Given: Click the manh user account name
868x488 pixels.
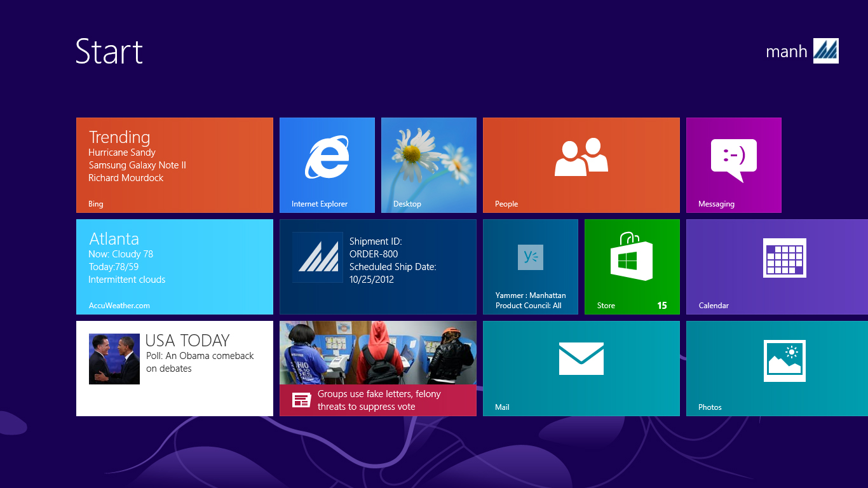Looking at the screenshot, I should (x=786, y=51).
